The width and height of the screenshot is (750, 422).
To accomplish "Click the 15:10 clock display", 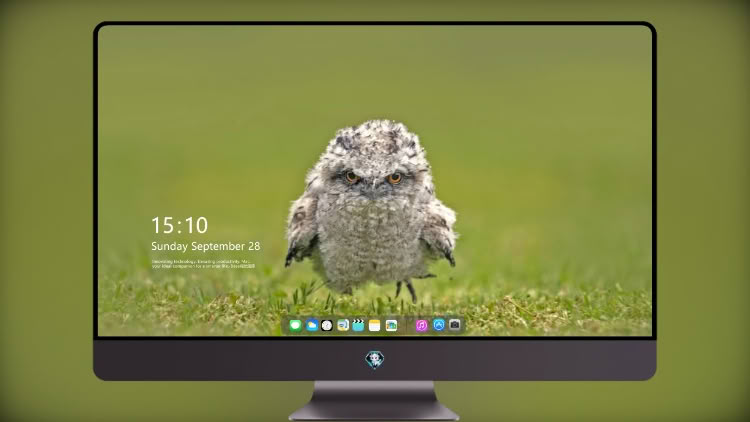I will click(x=179, y=225).
